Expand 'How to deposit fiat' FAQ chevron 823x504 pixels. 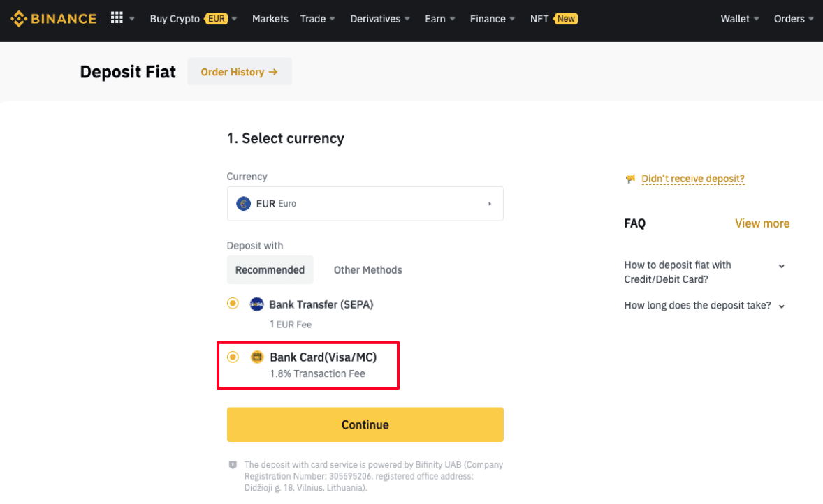[x=782, y=266]
